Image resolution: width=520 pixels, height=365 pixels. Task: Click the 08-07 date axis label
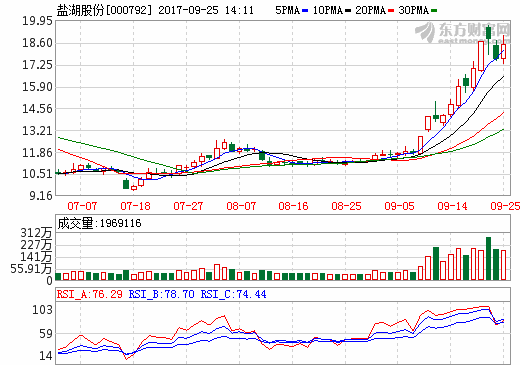coord(241,206)
